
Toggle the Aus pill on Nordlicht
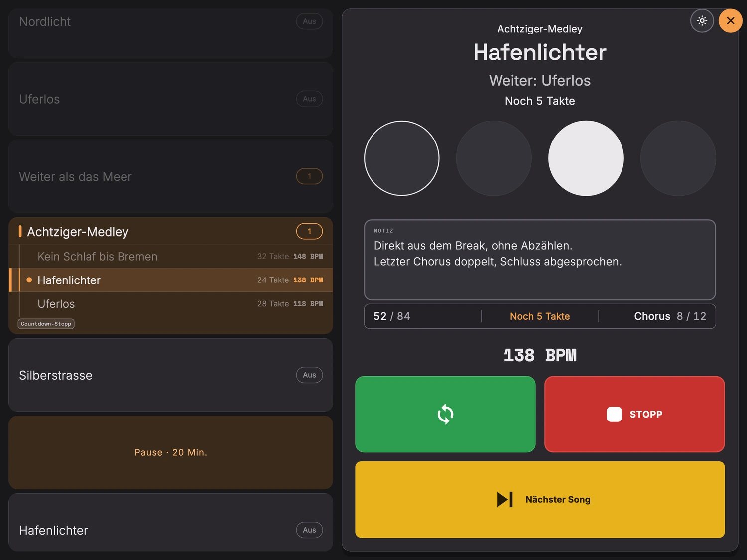click(309, 21)
